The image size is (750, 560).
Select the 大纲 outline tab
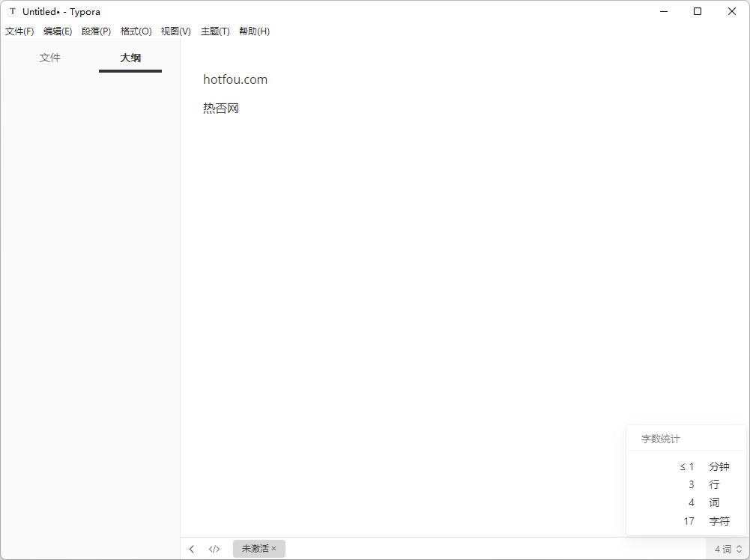pos(130,58)
